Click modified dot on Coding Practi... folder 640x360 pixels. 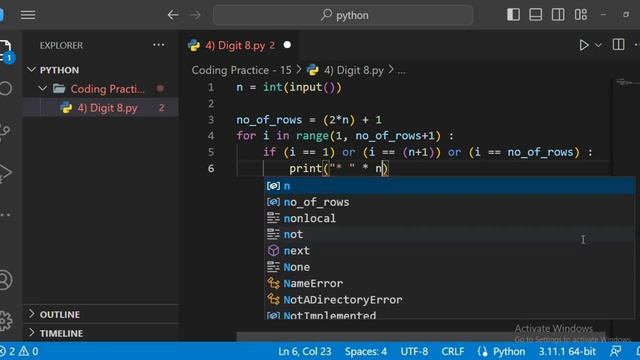(160, 89)
